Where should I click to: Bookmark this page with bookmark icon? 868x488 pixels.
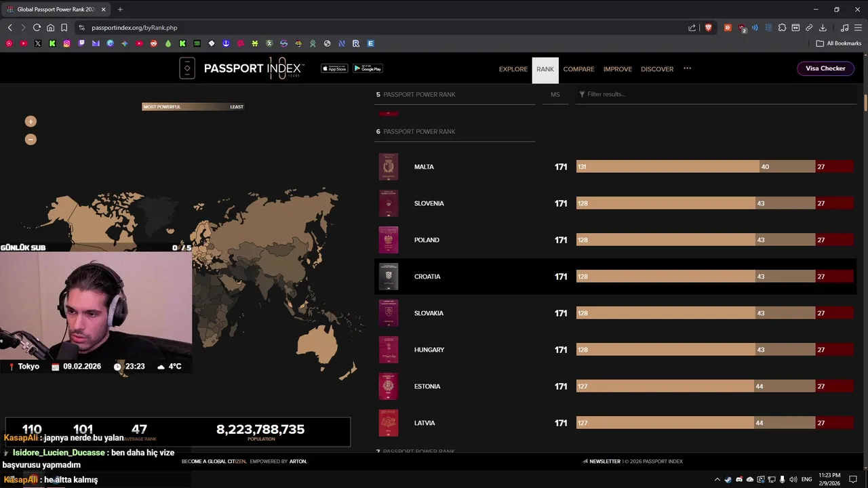pyautogui.click(x=64, y=28)
